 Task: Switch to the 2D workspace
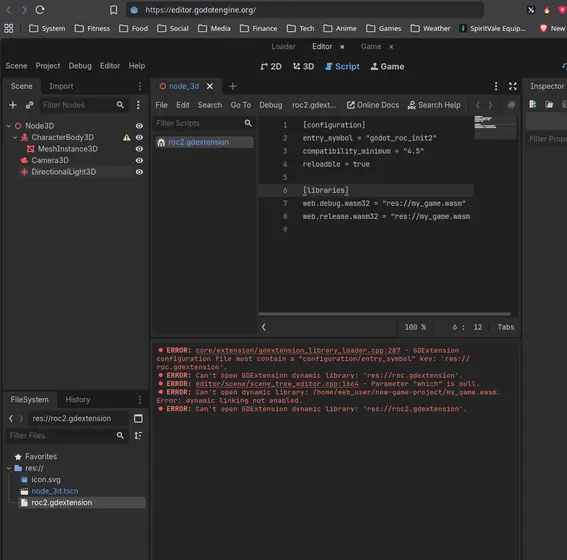click(x=271, y=67)
